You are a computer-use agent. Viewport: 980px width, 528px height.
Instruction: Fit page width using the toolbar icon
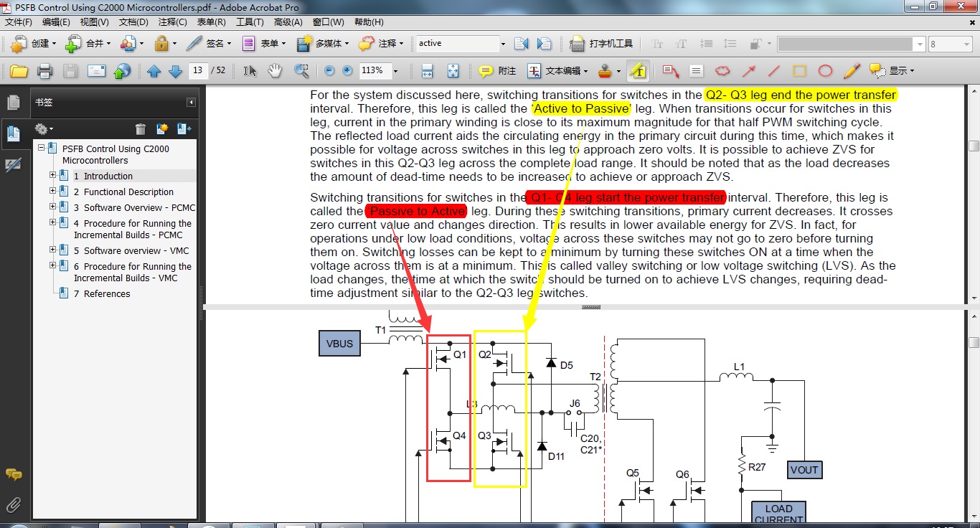click(x=428, y=71)
